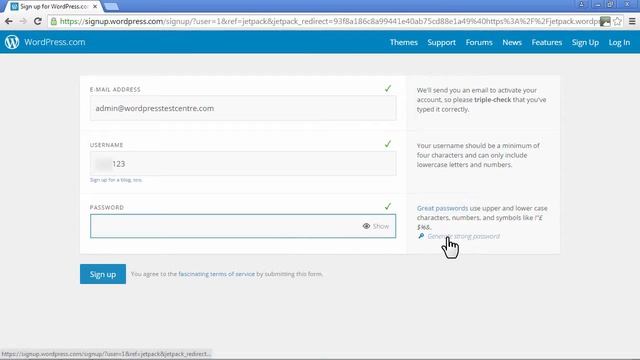Click the browser forward arrow
Screen dimensions: 640x360
(x=23, y=21)
